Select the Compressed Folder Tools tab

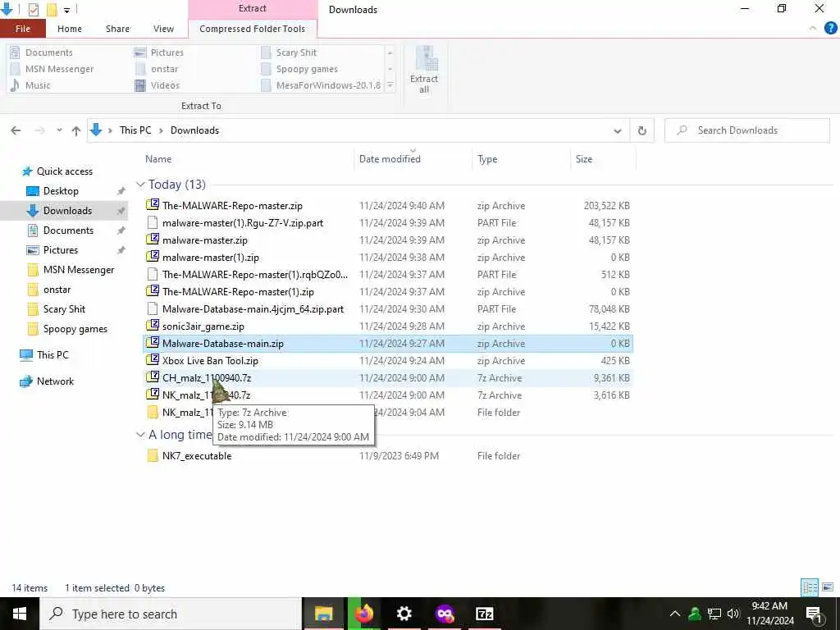pos(253,29)
